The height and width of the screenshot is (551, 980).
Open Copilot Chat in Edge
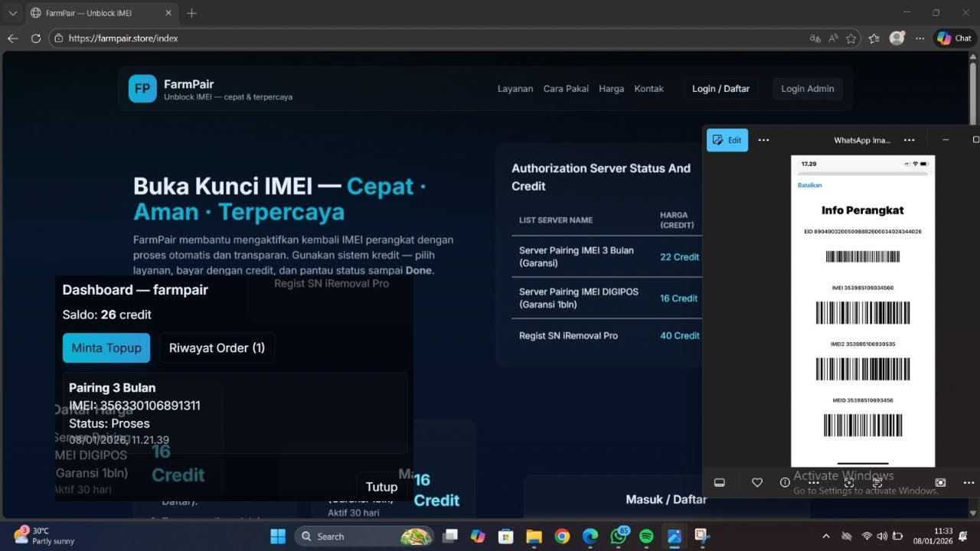coord(954,38)
